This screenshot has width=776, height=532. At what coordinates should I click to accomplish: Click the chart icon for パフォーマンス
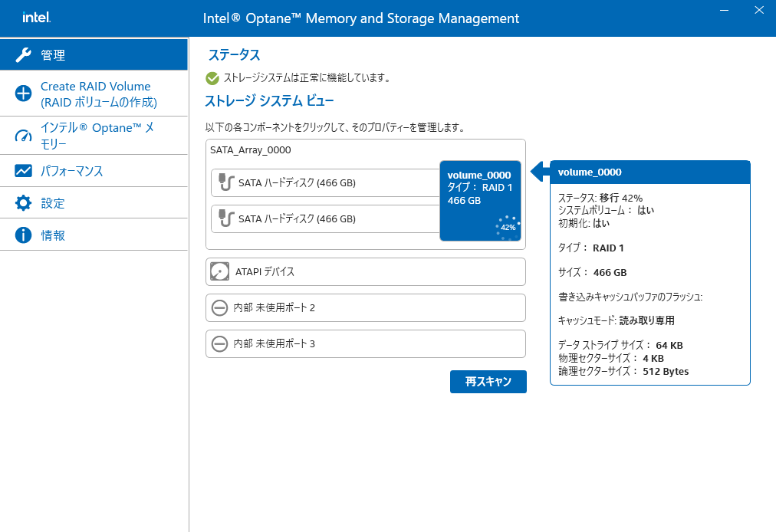point(23,171)
